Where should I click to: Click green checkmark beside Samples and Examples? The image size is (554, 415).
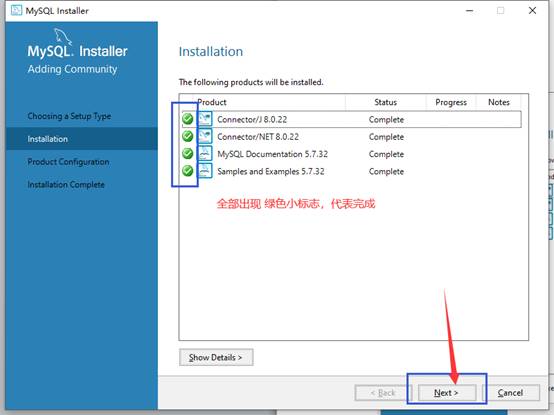point(188,171)
